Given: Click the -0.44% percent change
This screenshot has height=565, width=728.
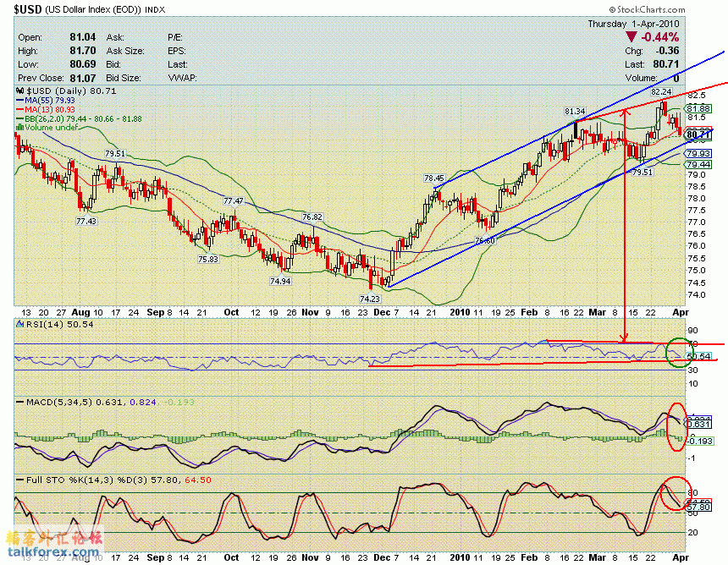Looking at the screenshot, I should coord(659,37).
